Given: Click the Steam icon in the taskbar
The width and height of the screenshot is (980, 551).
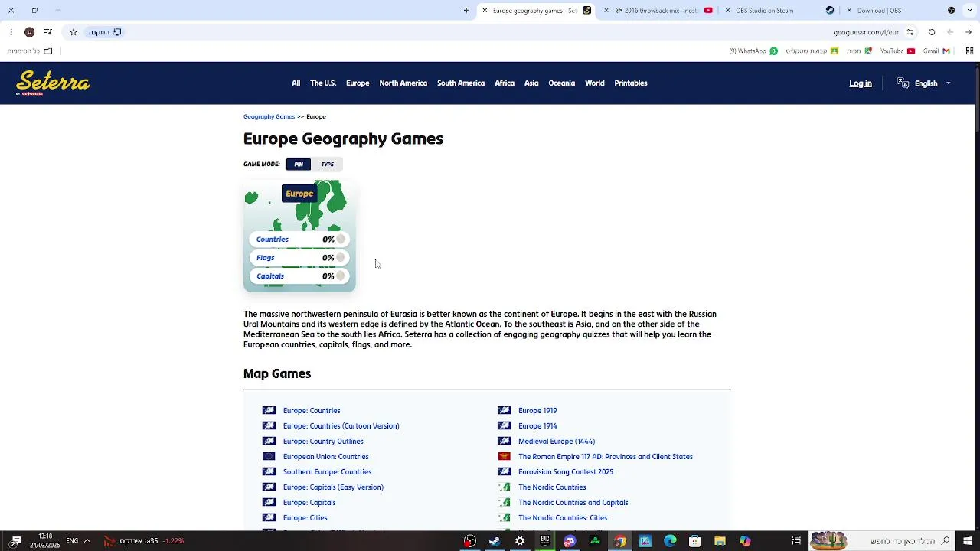Looking at the screenshot, I should [x=495, y=541].
